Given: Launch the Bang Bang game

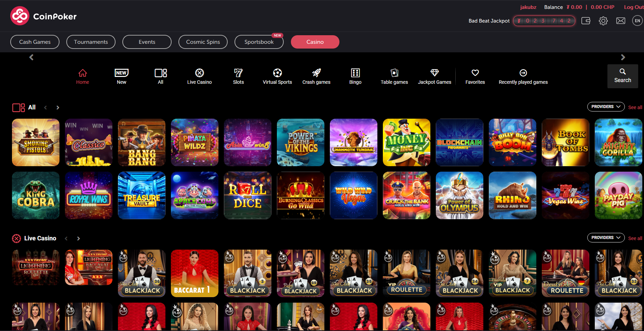Looking at the screenshot, I should [142, 142].
